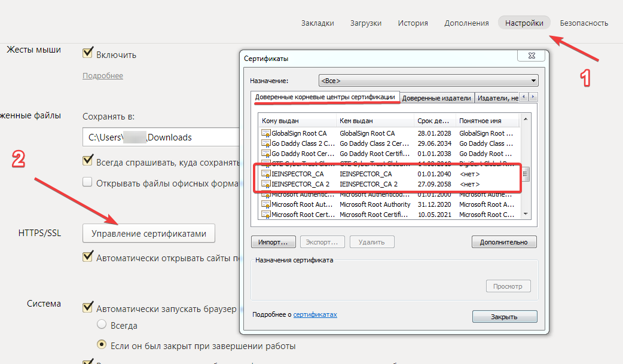
Task: Open the Дополнения tab
Action: [466, 23]
